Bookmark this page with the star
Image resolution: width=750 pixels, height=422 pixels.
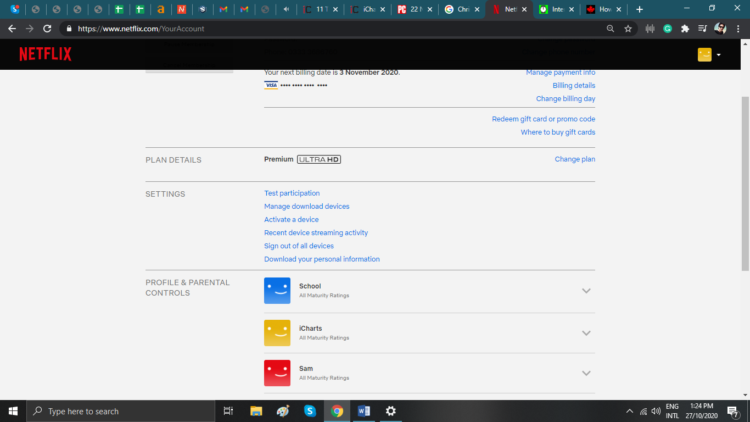(x=628, y=29)
